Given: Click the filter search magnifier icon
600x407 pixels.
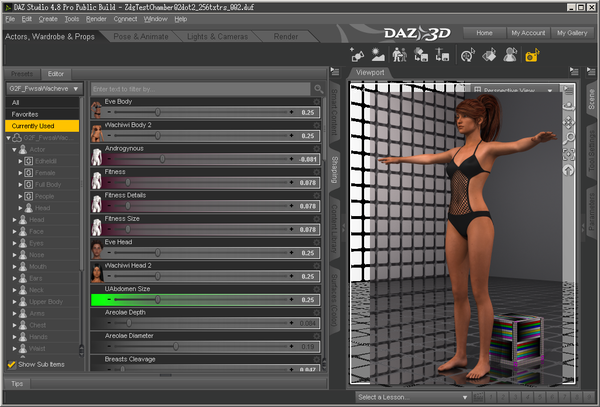Looking at the screenshot, I should 318,89.
